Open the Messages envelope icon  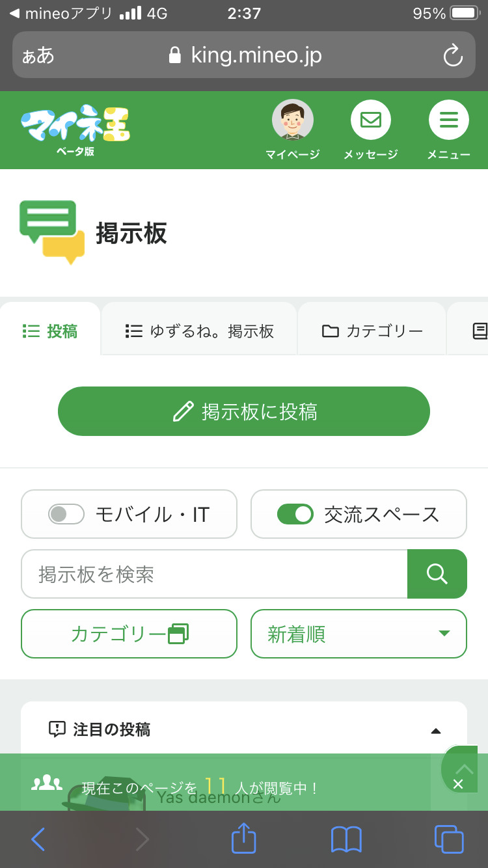coord(370,120)
